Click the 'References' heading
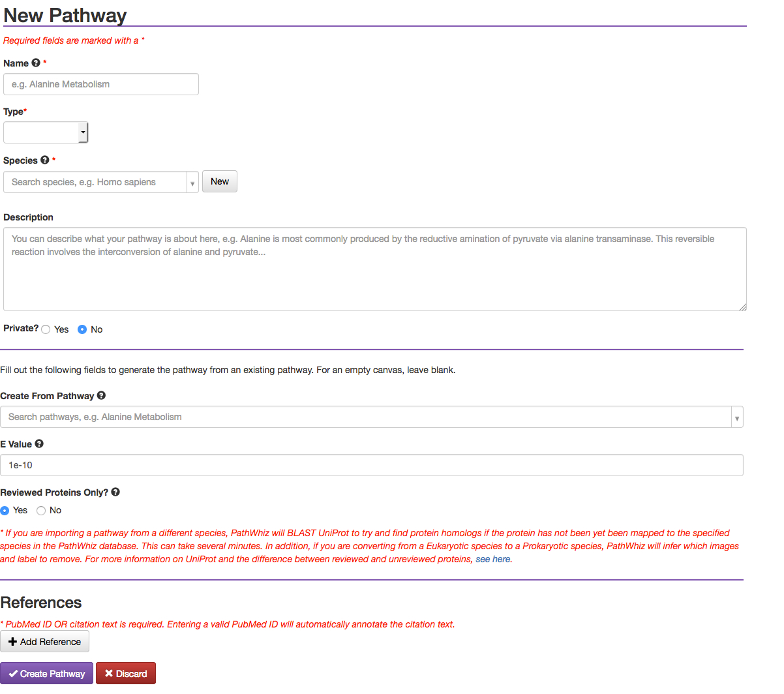The width and height of the screenshot is (784, 694). 41,602
